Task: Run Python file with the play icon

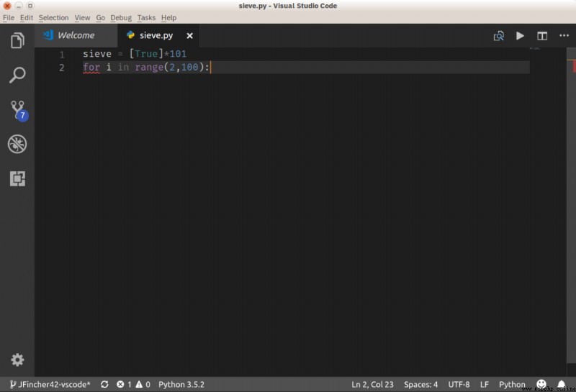Action: 520,35
